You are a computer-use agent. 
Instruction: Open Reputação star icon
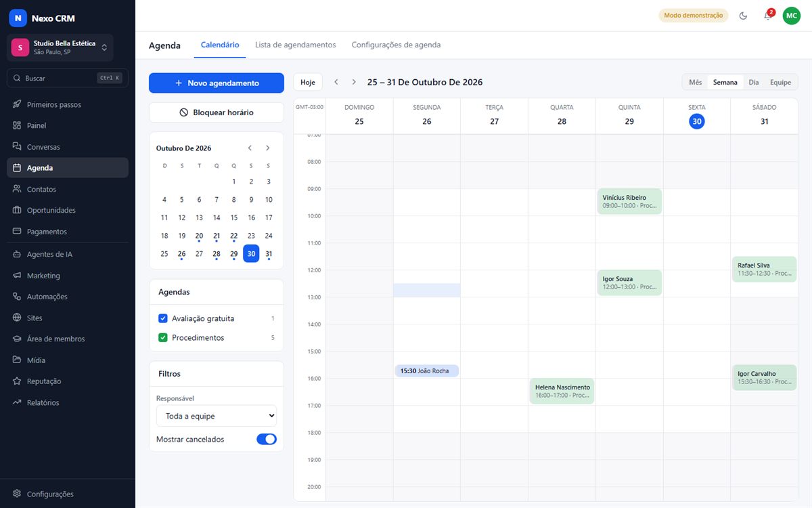(17, 381)
